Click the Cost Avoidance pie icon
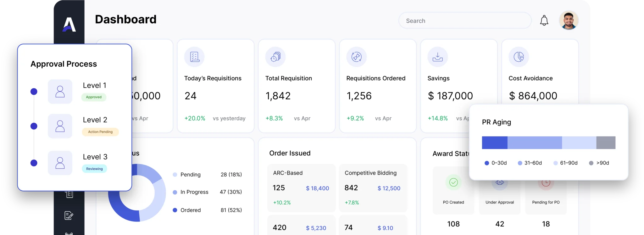Viewport: 644px width, 235px height. pyautogui.click(x=519, y=57)
